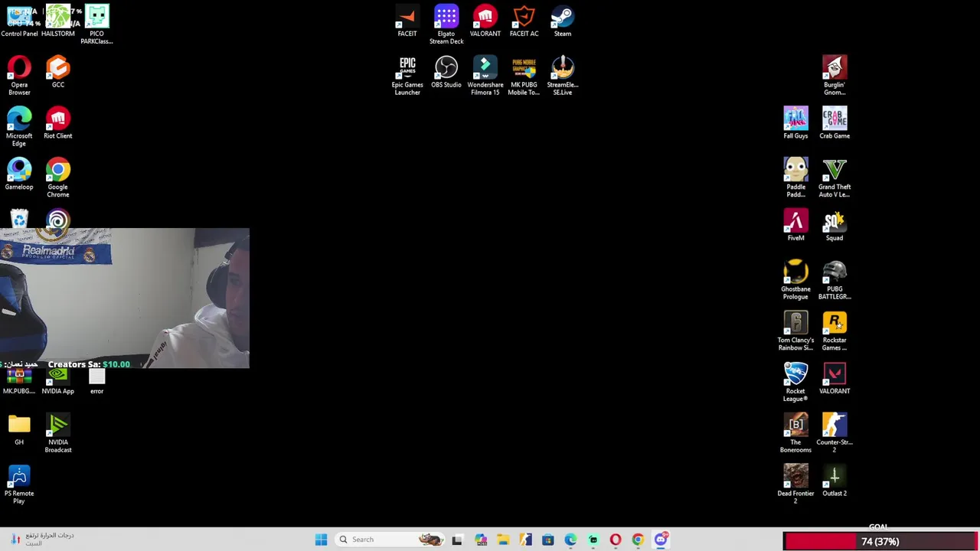Screen dimensions: 980x551
Task: Click the taskbar Search box
Action: pyautogui.click(x=390, y=540)
